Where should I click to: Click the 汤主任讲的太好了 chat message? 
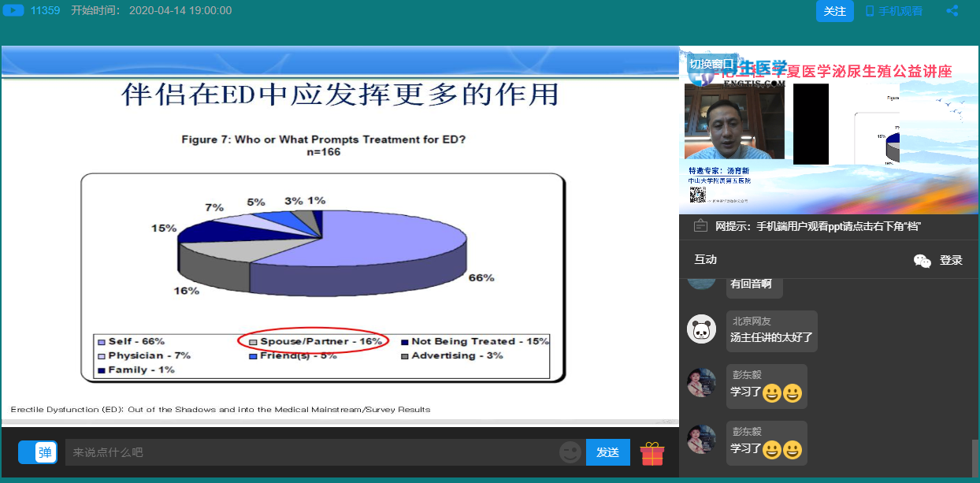(x=771, y=337)
